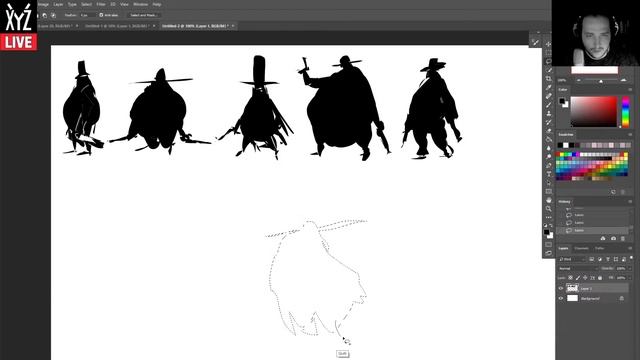Lock transparent pixels of layer
Image resolution: width=640 pixels, height=360 pixels.
tap(570, 278)
